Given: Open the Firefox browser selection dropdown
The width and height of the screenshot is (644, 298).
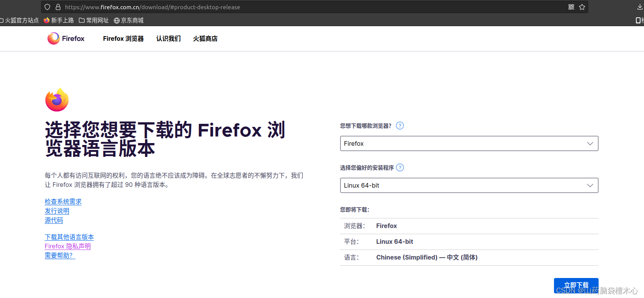Looking at the screenshot, I should point(469,143).
